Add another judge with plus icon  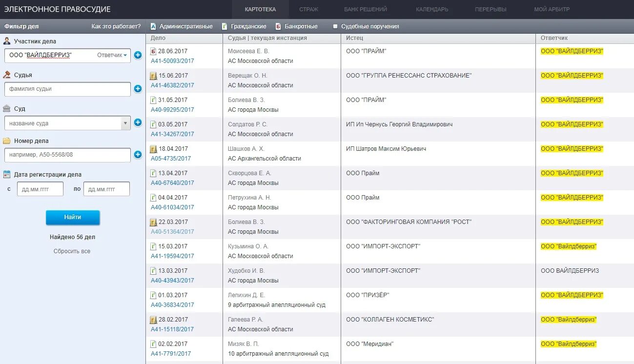click(x=138, y=89)
